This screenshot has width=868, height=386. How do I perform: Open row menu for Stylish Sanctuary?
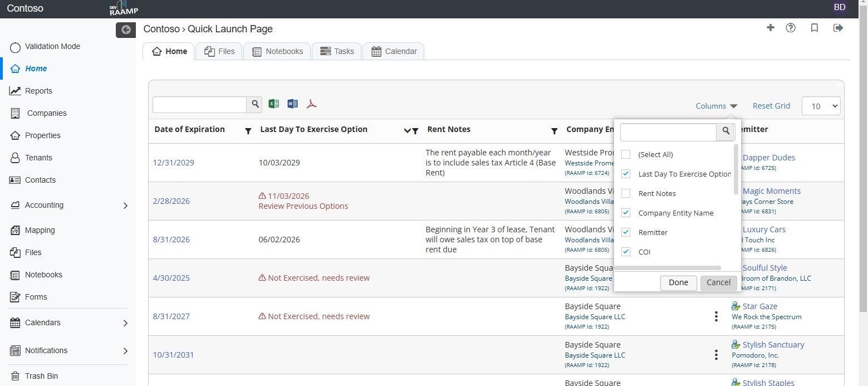[x=716, y=355]
